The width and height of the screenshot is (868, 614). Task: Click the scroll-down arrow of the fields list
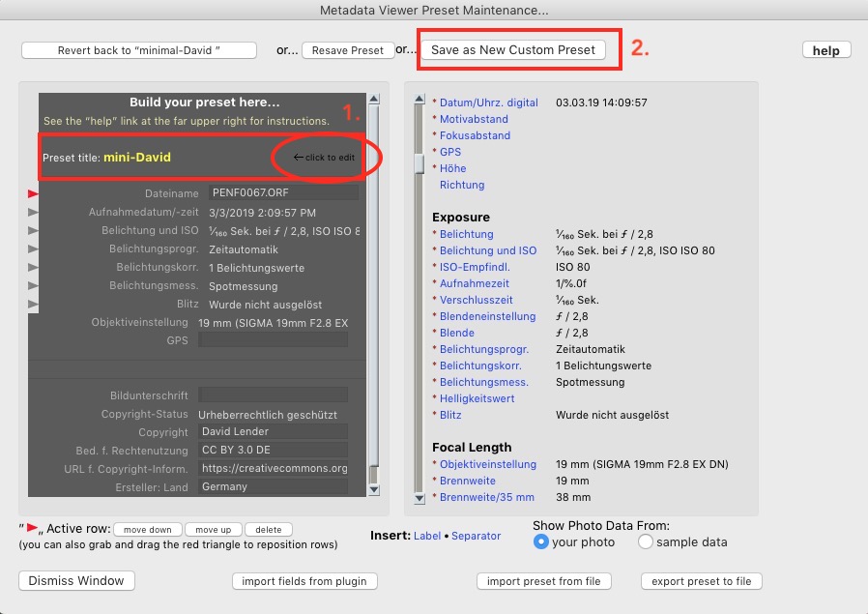click(x=419, y=499)
